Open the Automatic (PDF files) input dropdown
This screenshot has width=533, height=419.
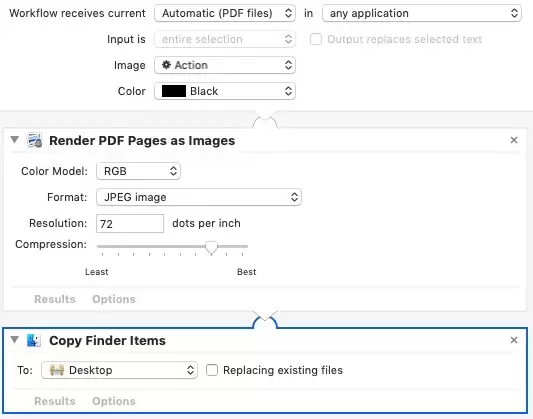[225, 13]
